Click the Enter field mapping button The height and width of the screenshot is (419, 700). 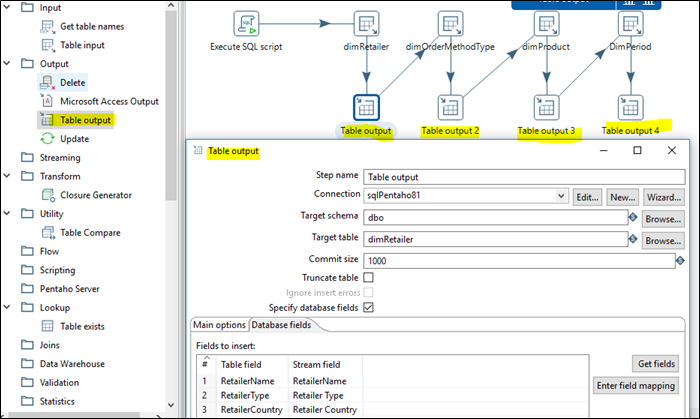pyautogui.click(x=637, y=385)
